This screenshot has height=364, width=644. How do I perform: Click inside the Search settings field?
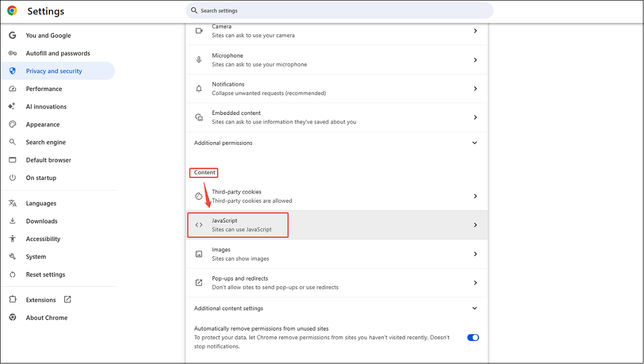(x=339, y=10)
